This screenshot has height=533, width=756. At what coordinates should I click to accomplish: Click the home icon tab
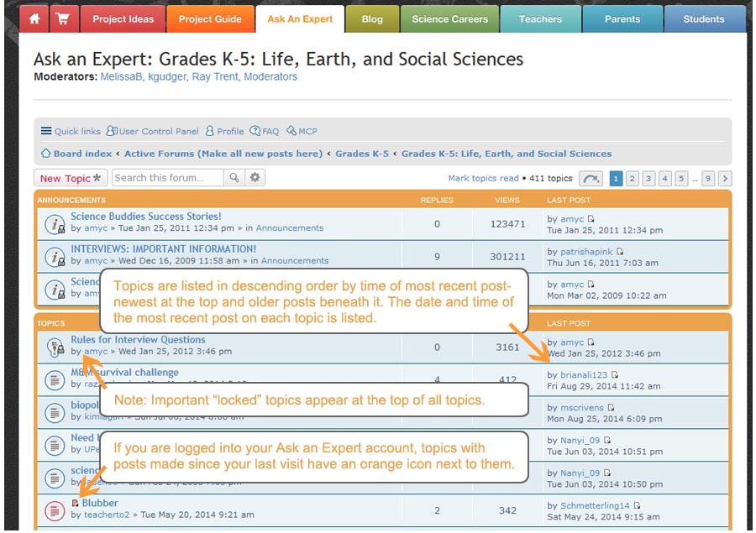pos(34,19)
